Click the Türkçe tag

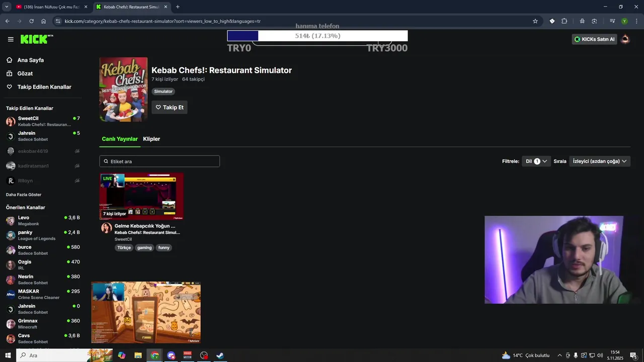coord(124,247)
